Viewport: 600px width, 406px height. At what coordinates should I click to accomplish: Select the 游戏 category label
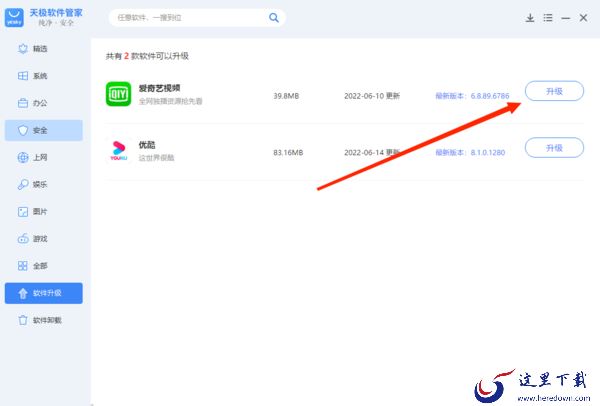point(40,239)
